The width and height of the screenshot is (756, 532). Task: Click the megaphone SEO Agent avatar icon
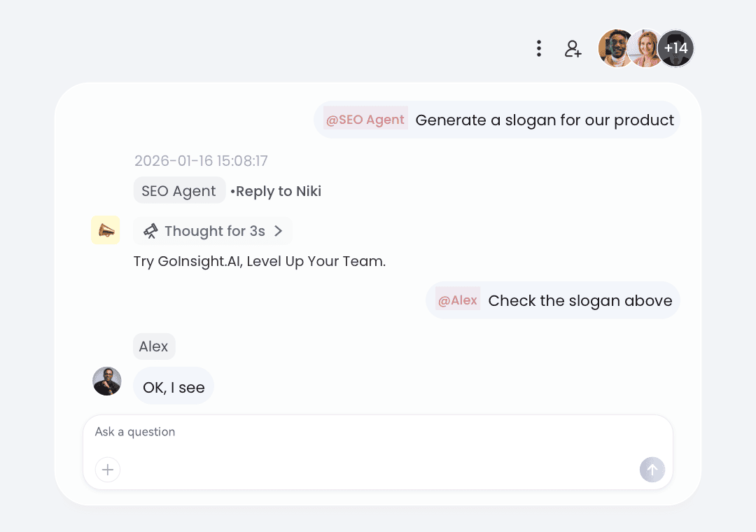tap(106, 230)
